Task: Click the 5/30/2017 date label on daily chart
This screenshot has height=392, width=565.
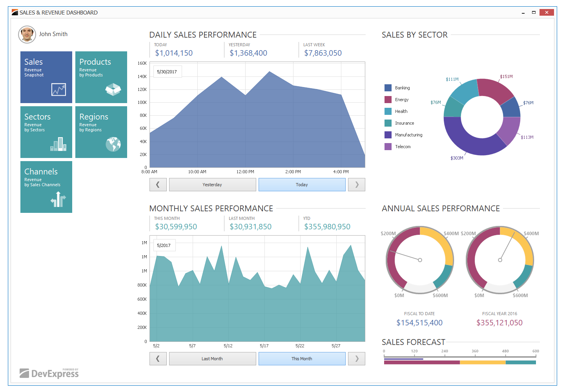Action: 167,71
